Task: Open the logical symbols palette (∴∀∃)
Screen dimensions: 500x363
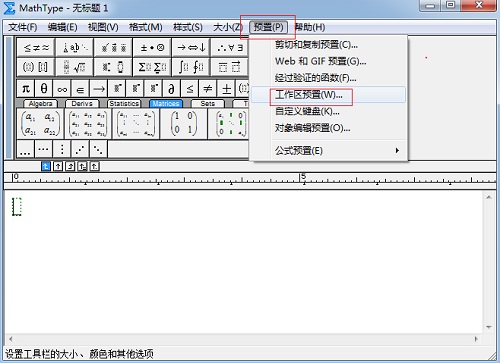Action: point(230,48)
